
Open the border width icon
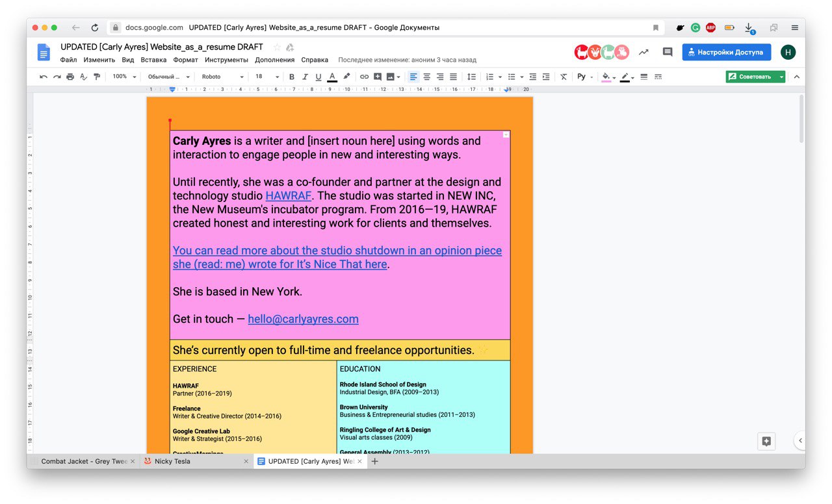[644, 77]
